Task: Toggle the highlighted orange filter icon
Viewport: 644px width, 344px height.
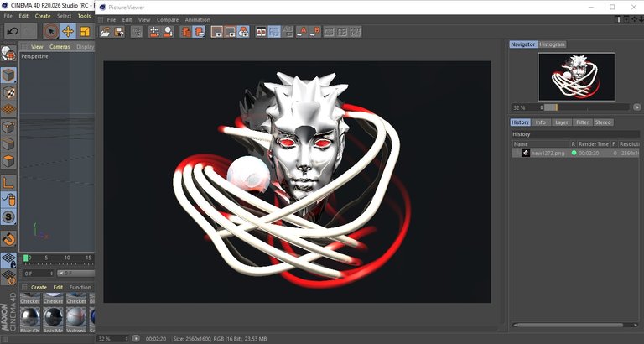Action: coord(200,32)
